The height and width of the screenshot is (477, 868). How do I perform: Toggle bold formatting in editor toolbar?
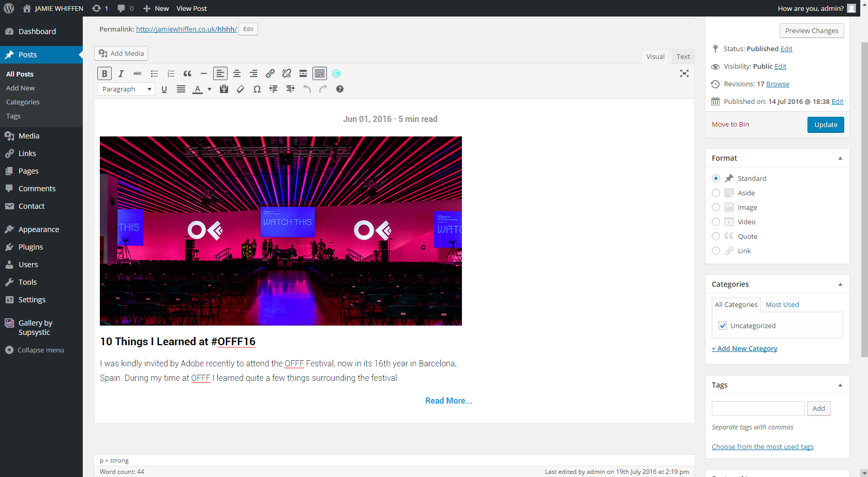[x=104, y=73]
